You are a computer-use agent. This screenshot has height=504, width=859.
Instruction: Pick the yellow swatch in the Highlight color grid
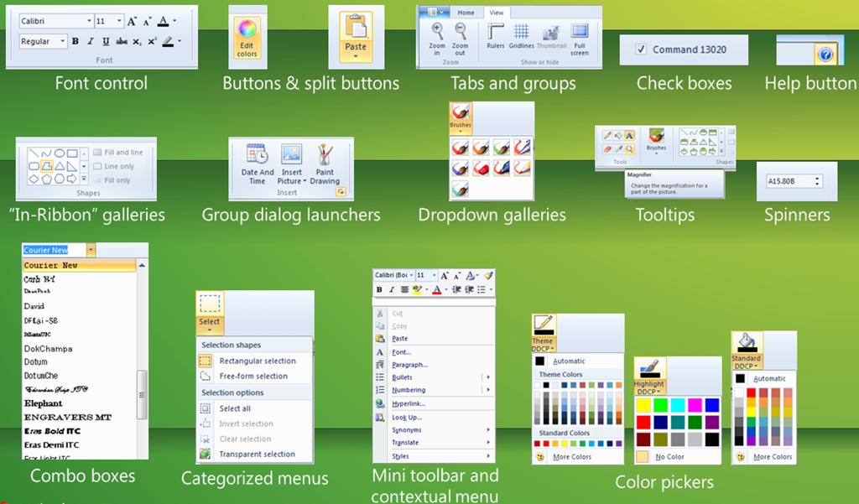point(643,405)
